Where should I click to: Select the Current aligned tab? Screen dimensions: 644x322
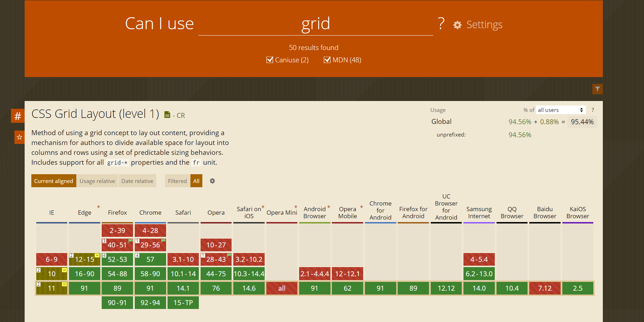click(53, 181)
